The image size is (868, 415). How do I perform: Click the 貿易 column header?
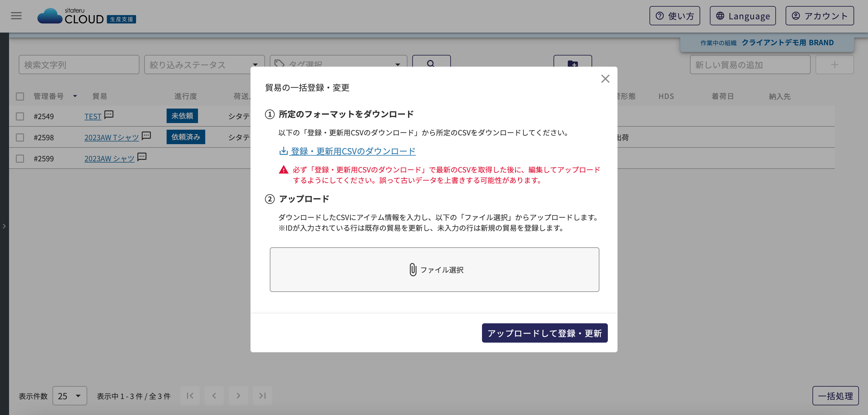coord(100,96)
